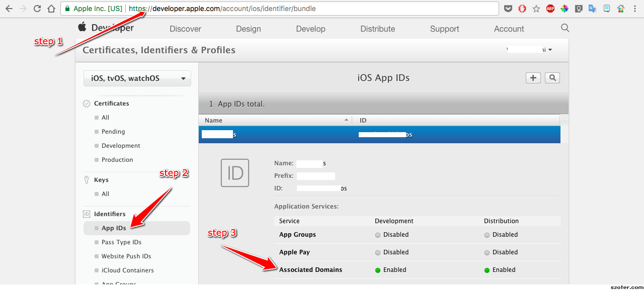Screen dimensions: 644x290
Task: Select App IDs under Identifiers
Action: (137, 228)
